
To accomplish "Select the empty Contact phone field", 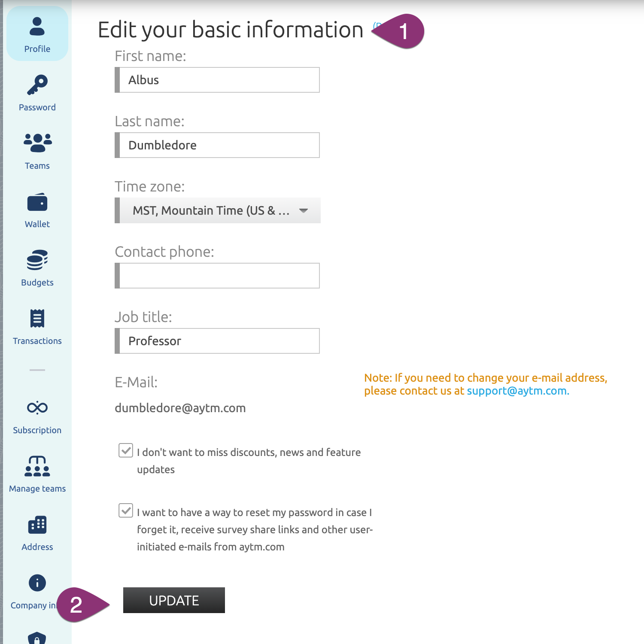I will pyautogui.click(x=219, y=276).
